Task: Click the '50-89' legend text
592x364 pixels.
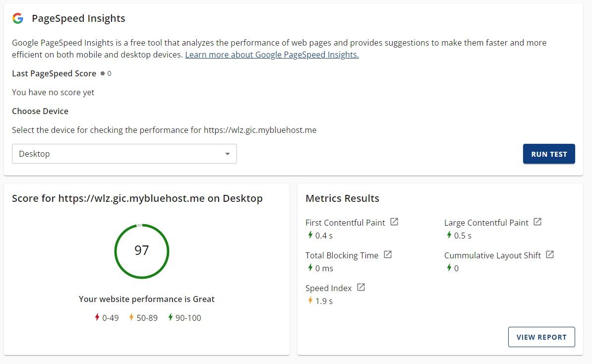Action: coord(147,318)
